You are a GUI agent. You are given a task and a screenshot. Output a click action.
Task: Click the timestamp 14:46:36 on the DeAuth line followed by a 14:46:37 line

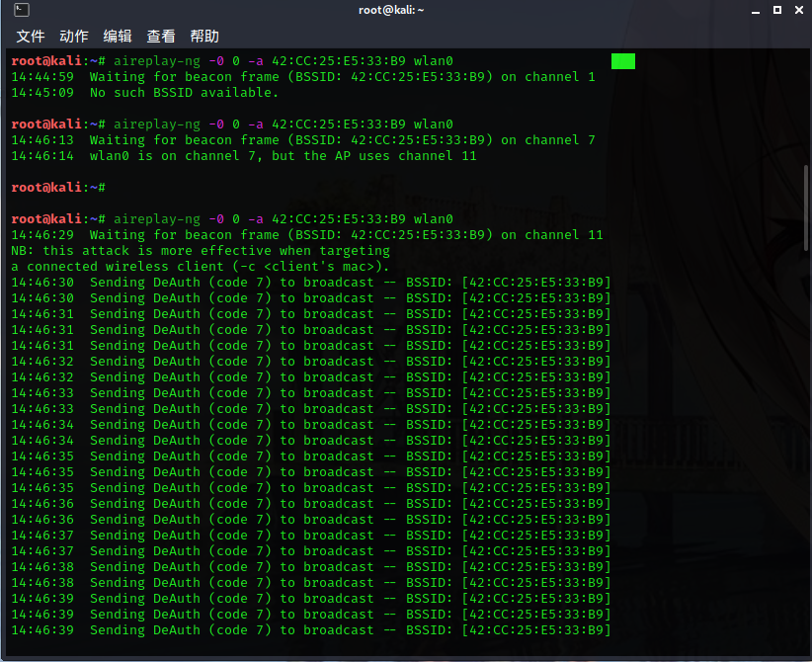coord(42,520)
